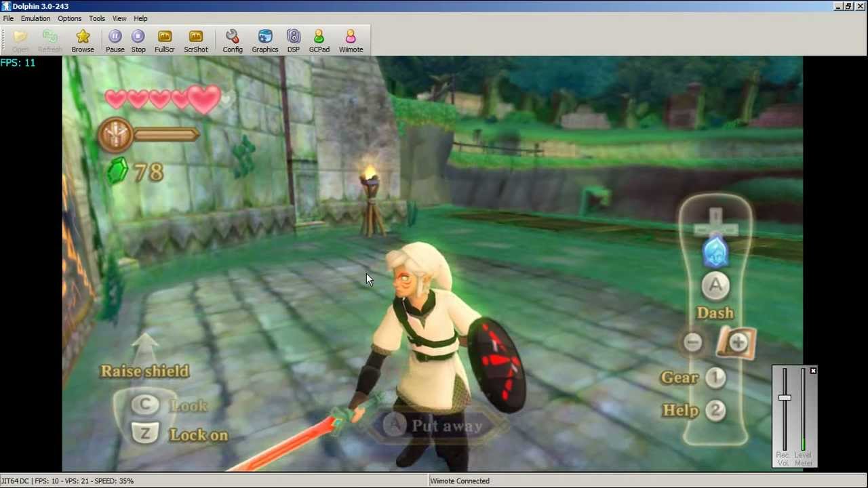Open the Wiimote settings icon

click(351, 41)
